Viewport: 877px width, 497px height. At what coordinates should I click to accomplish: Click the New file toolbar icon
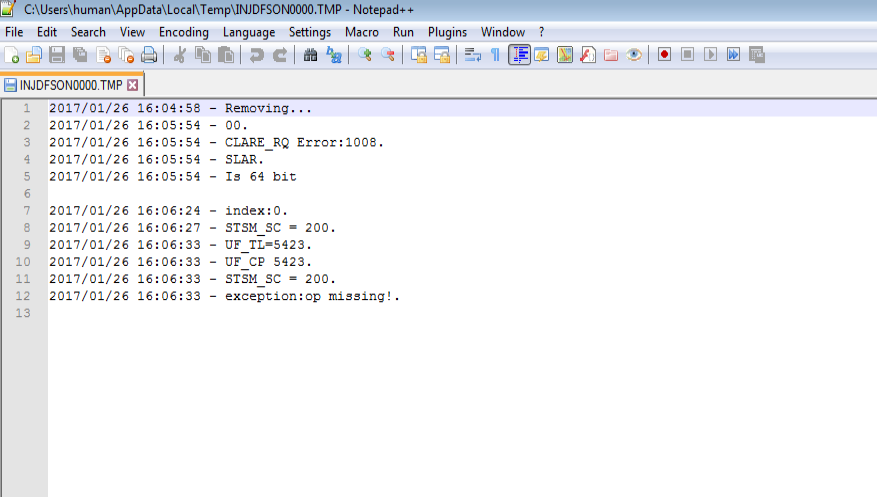point(12,55)
